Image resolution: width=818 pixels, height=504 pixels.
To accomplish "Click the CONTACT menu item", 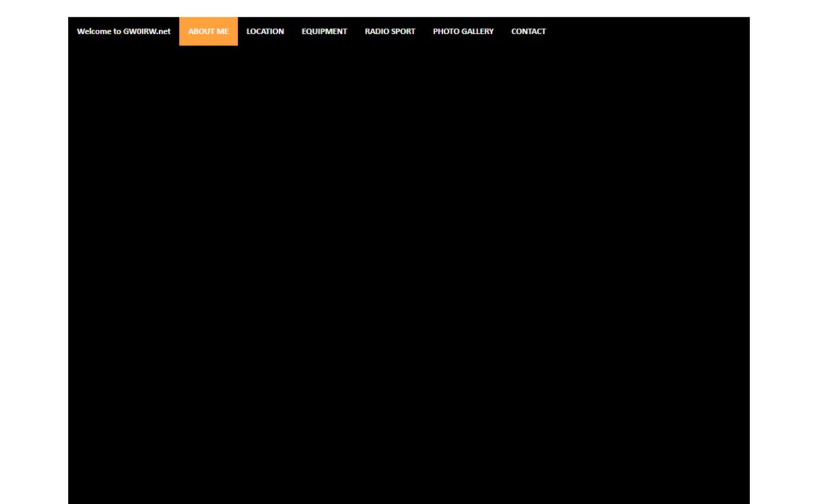I will click(x=528, y=31).
